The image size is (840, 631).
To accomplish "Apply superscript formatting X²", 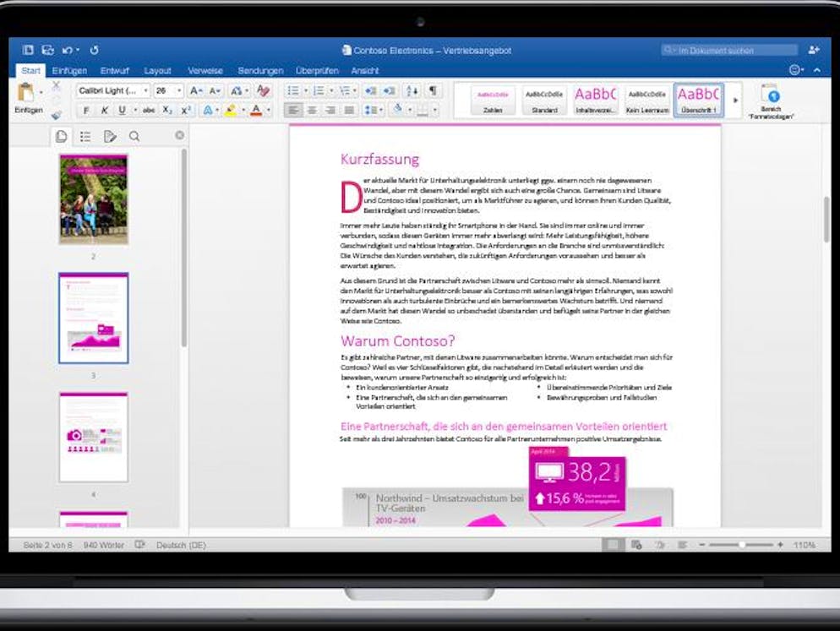I will (x=186, y=111).
